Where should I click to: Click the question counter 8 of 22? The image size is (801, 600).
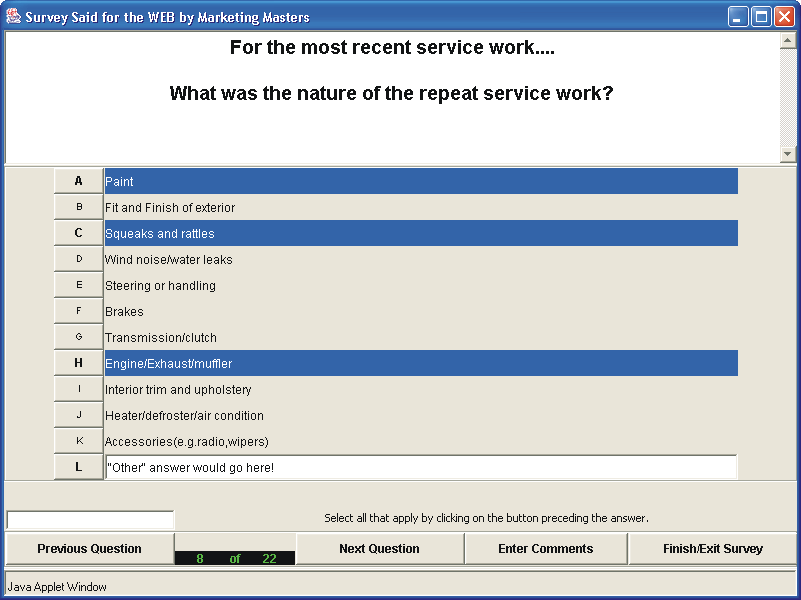pos(235,558)
